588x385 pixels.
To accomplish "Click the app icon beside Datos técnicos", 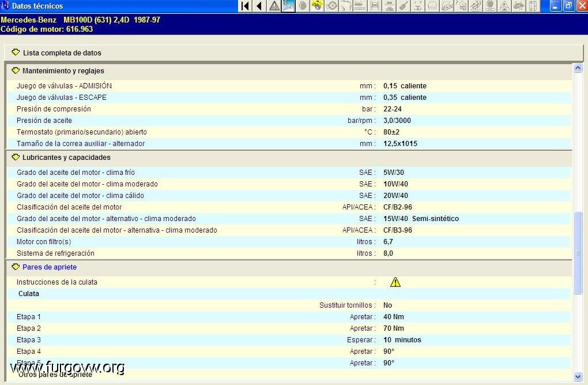I will click(x=5, y=6).
